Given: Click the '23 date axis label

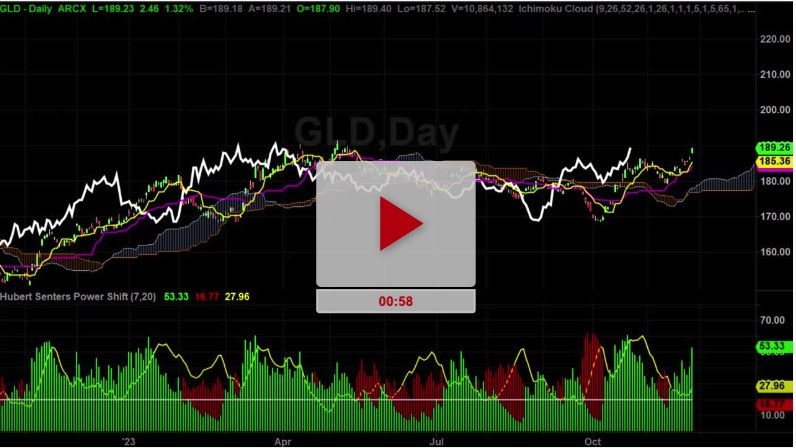Looking at the screenshot, I should point(129,442).
